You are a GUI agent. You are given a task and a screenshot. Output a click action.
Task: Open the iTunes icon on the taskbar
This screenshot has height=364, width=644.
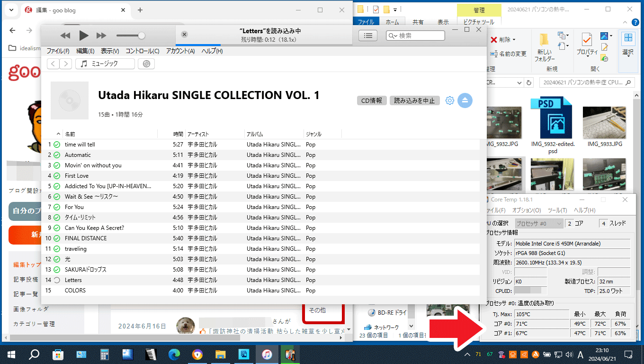coord(267,354)
